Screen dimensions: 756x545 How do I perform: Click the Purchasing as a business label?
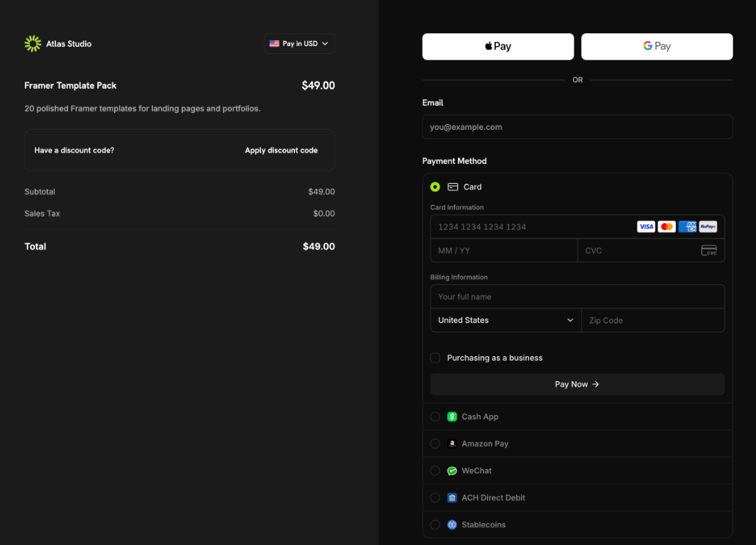(495, 358)
